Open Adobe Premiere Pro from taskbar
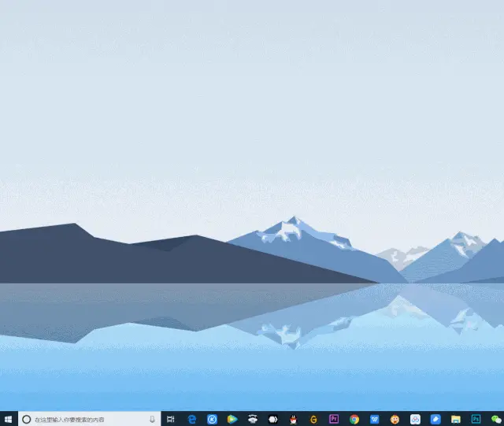Image resolution: width=504 pixels, height=426 pixels. [334, 419]
